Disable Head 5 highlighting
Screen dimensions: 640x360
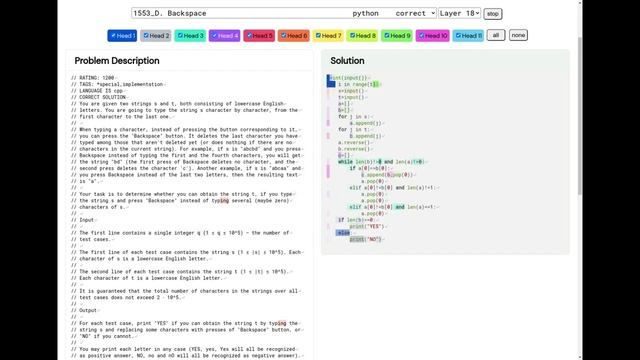pos(249,36)
